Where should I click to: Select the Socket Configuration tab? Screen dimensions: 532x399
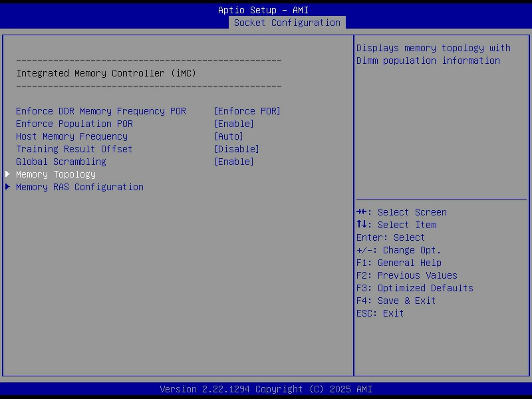tap(287, 23)
